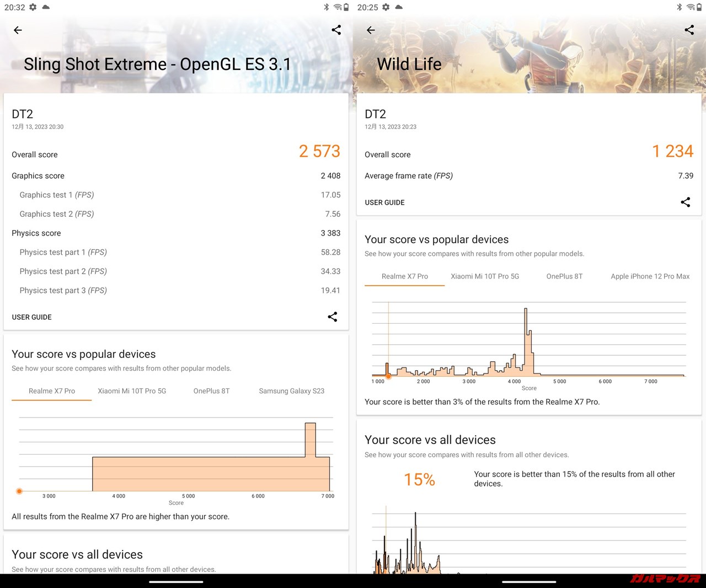Open USER GUIDE for Wild Life
Image resolution: width=706 pixels, height=588 pixels.
pyautogui.click(x=384, y=202)
